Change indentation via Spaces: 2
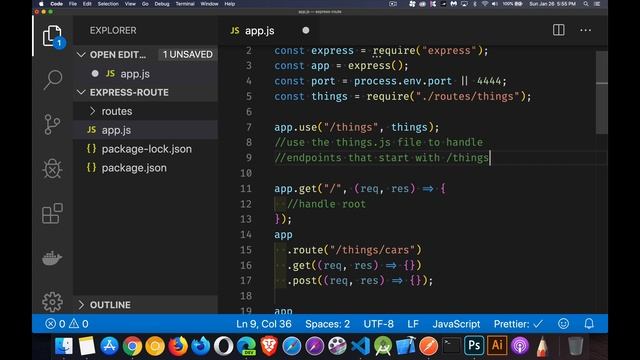The width and height of the screenshot is (640, 360). point(327,324)
